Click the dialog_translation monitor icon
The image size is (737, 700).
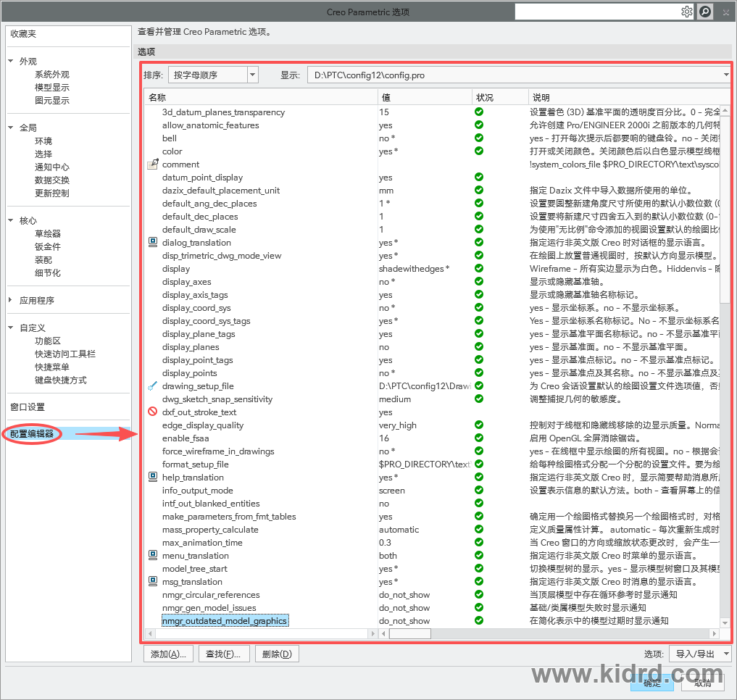153,242
